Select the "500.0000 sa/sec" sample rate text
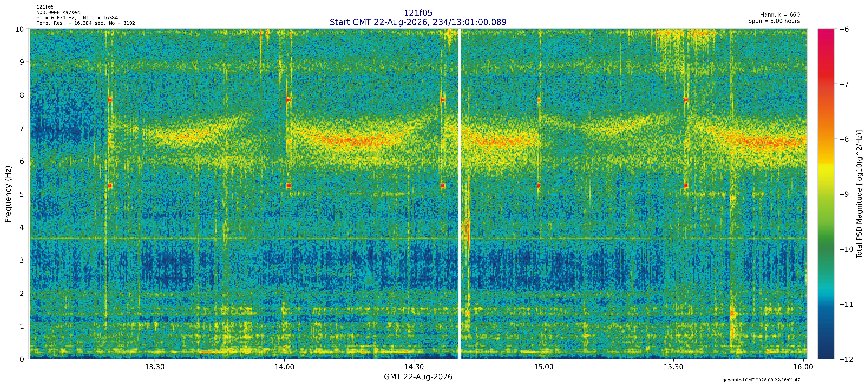 coord(58,12)
